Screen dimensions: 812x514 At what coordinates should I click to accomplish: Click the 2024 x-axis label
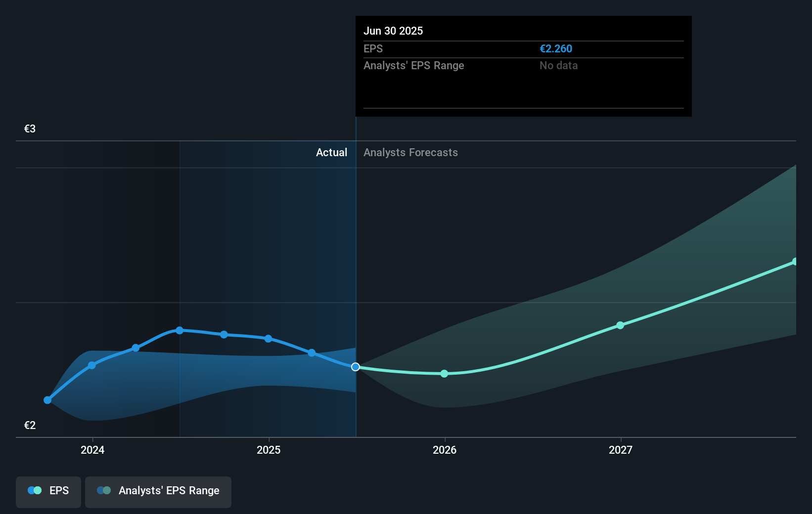(92, 450)
